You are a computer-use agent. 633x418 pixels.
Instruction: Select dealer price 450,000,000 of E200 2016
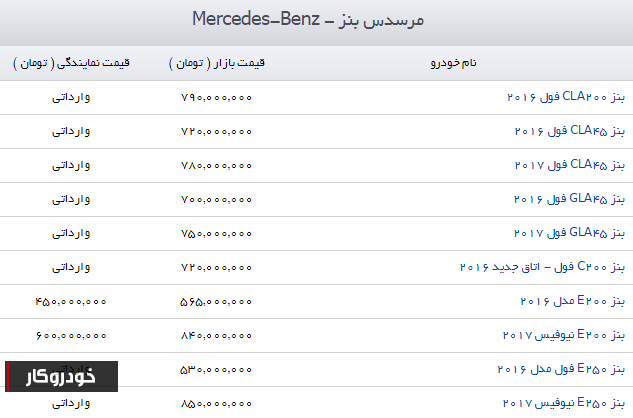71,301
